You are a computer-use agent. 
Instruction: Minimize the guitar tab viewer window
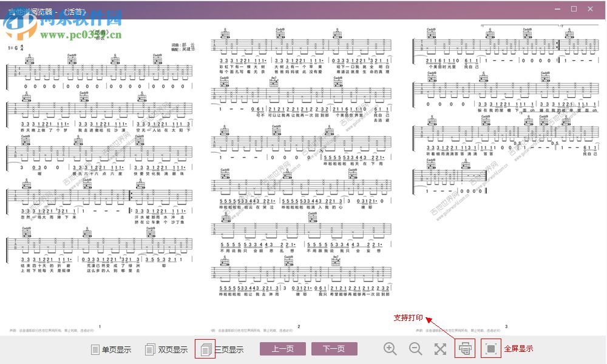(x=557, y=9)
